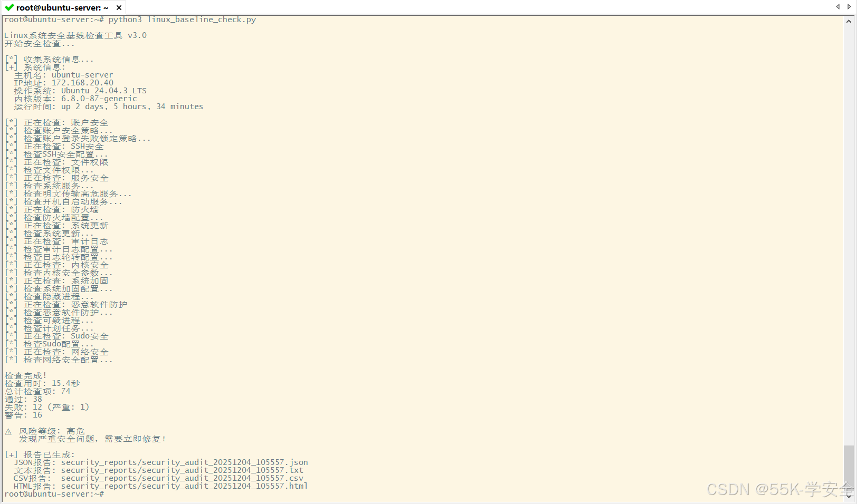Click the 检查明文传输高危服务 line

pyautogui.click(x=69, y=193)
